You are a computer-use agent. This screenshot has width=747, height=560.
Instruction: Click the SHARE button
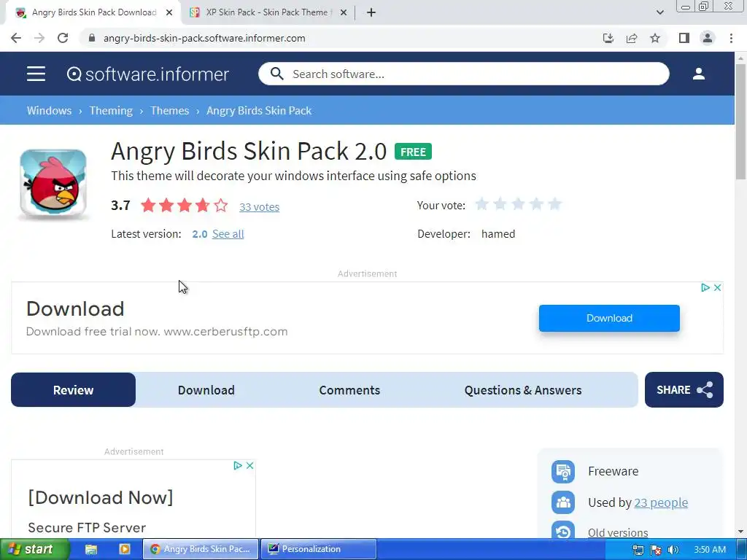(x=684, y=389)
